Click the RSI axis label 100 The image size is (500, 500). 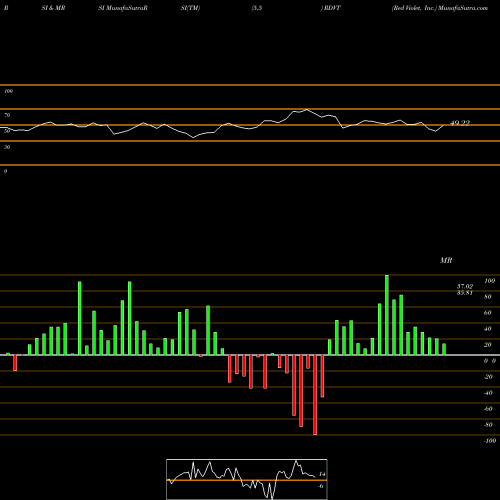click(8, 91)
